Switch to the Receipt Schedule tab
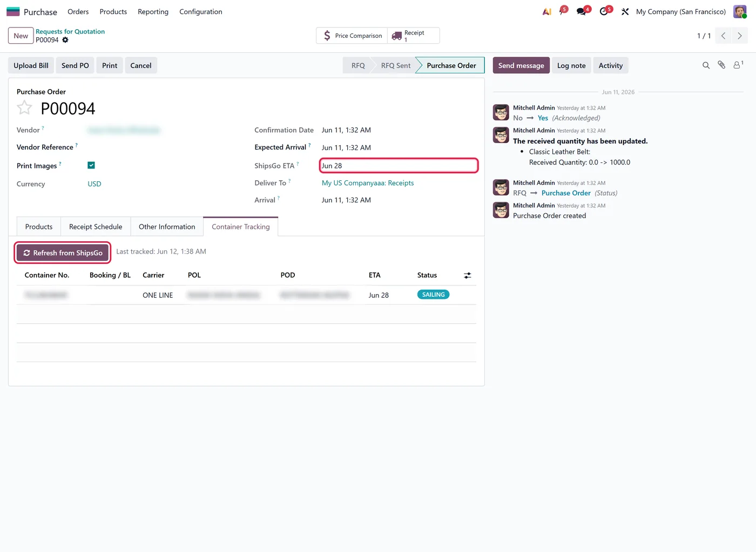 pyautogui.click(x=96, y=227)
